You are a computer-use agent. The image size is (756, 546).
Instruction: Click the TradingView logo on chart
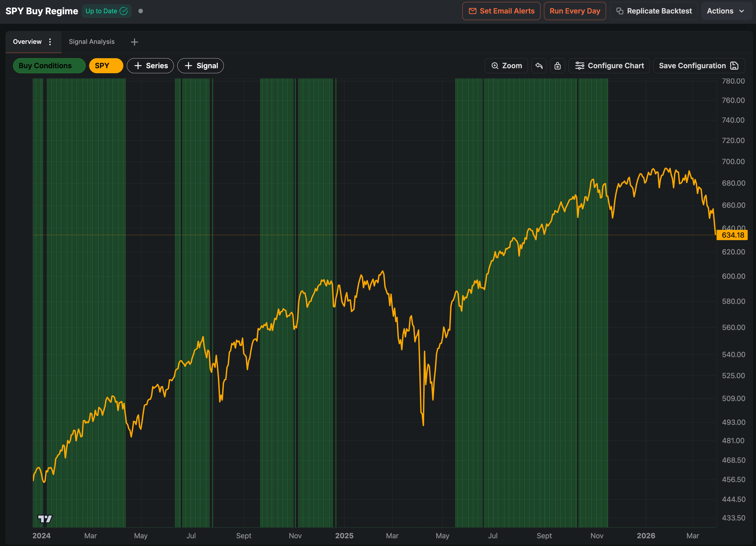click(x=45, y=519)
